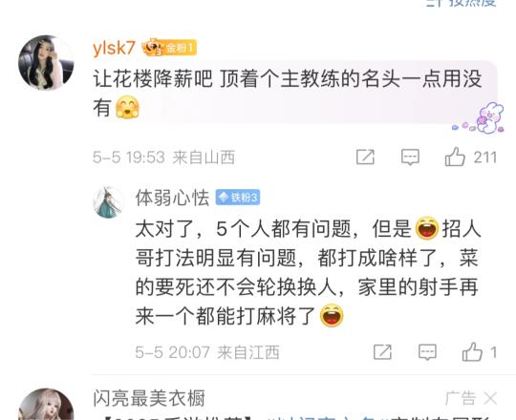Open the 按热度 sort dropdown
Viewport: 516px width, 420px height.
coord(462,3)
